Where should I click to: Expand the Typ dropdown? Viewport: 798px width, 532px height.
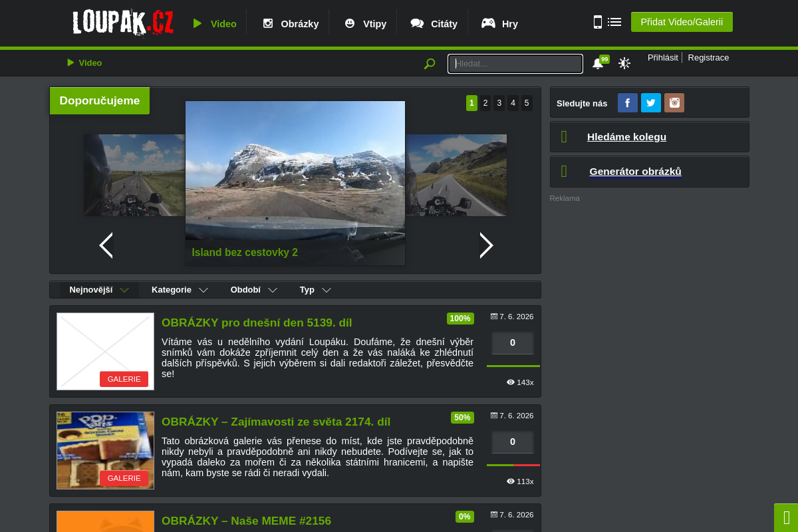point(315,290)
